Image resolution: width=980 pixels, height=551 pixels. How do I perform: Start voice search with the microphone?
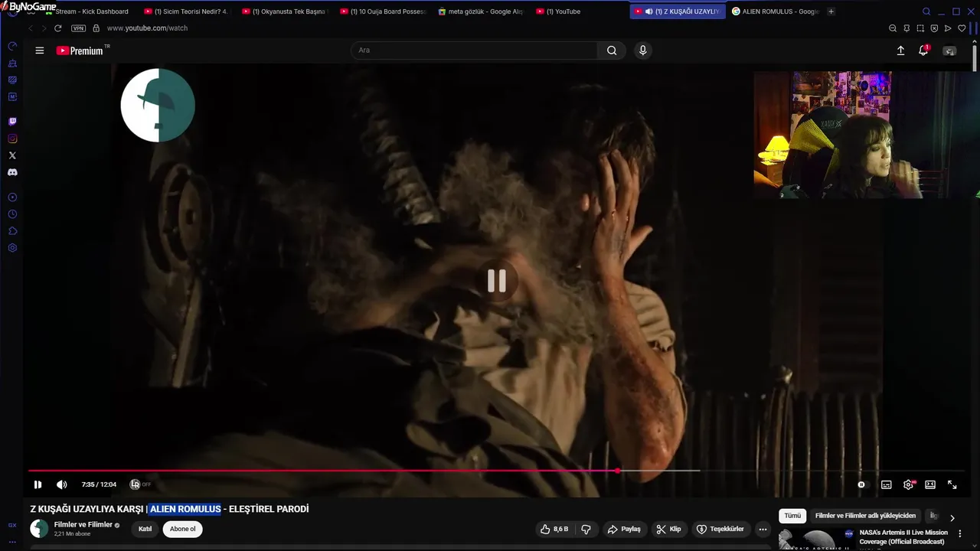642,51
